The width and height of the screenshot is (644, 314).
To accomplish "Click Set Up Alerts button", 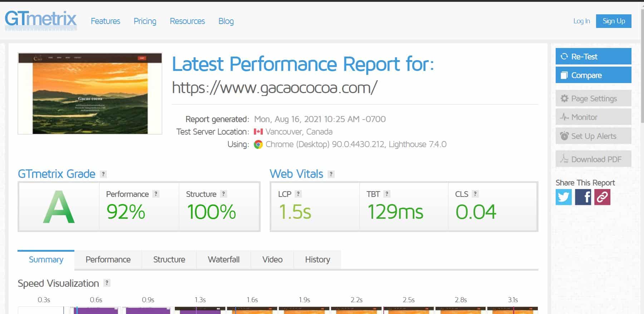I will 593,136.
